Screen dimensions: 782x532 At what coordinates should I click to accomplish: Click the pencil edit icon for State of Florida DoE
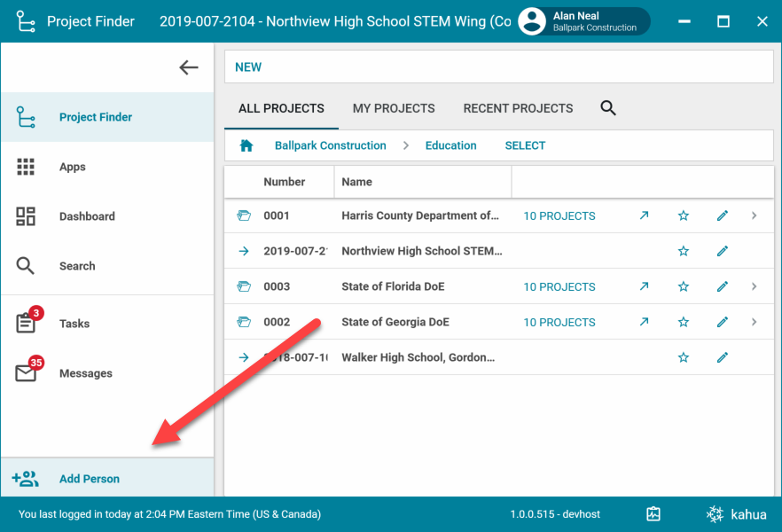[722, 286]
